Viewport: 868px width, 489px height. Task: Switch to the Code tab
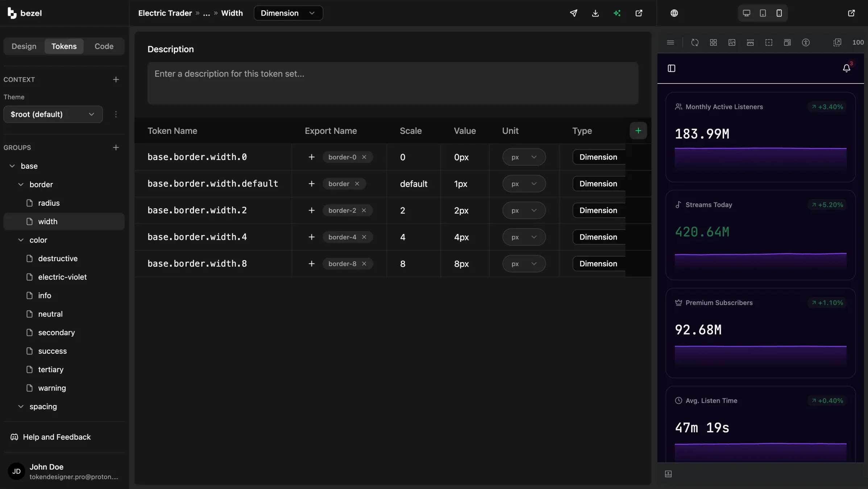(x=104, y=46)
